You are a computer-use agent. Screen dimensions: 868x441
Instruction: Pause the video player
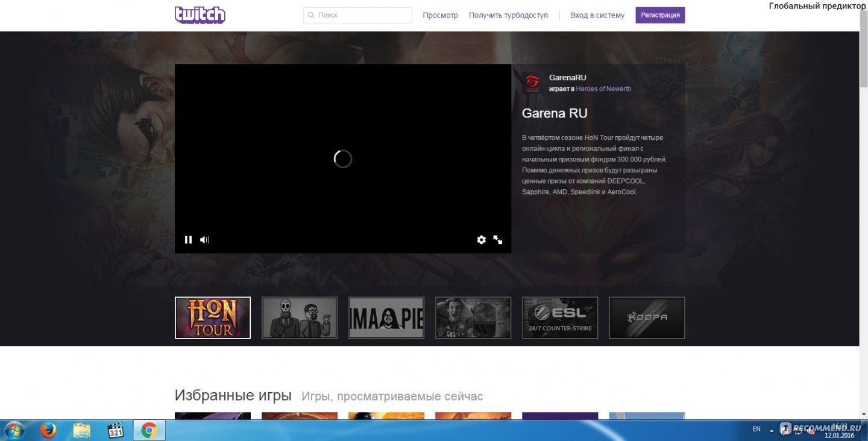click(188, 240)
